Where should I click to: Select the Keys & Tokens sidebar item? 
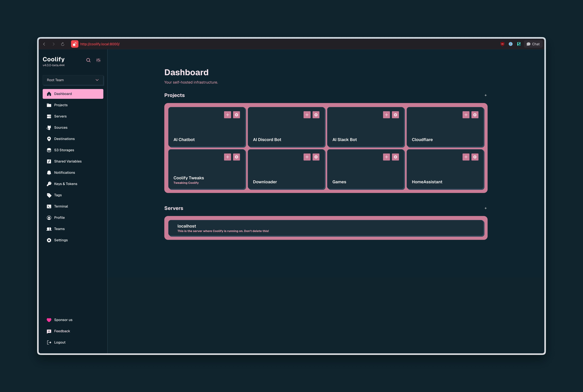coord(66,184)
